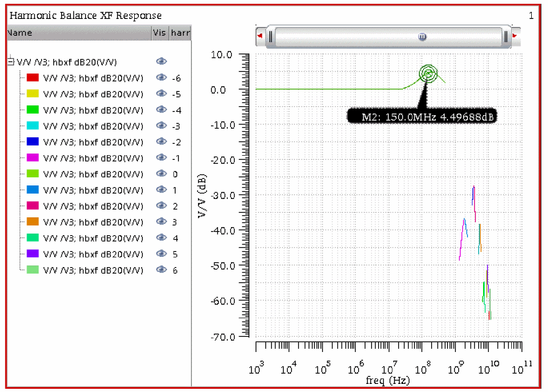Toggle eye icon for harmonic 6 trace
The image size is (548, 392).
(x=161, y=269)
